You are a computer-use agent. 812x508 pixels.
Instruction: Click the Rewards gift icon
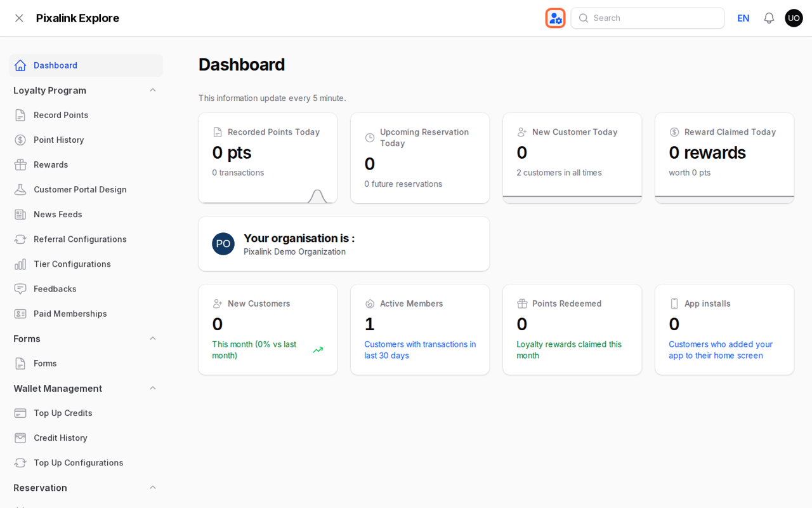tap(20, 164)
